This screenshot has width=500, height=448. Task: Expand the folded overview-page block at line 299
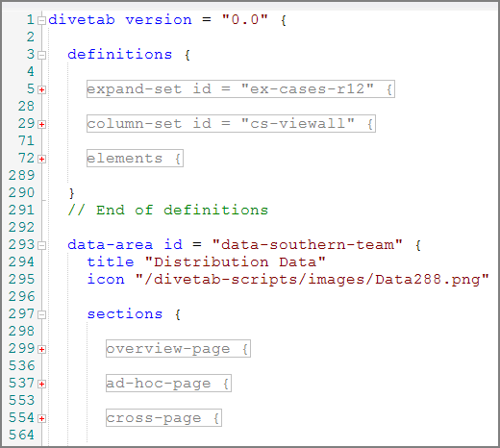click(41, 350)
